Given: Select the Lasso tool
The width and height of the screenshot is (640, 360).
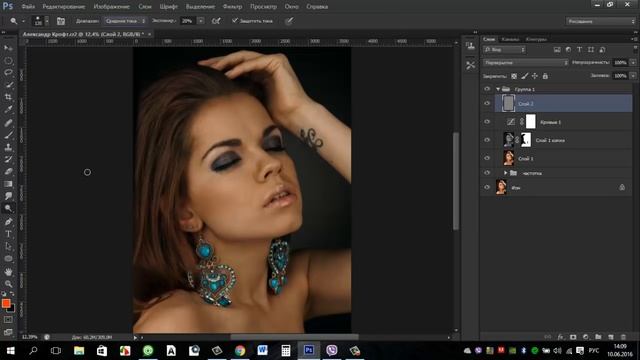Looking at the screenshot, I should tap(8, 73).
